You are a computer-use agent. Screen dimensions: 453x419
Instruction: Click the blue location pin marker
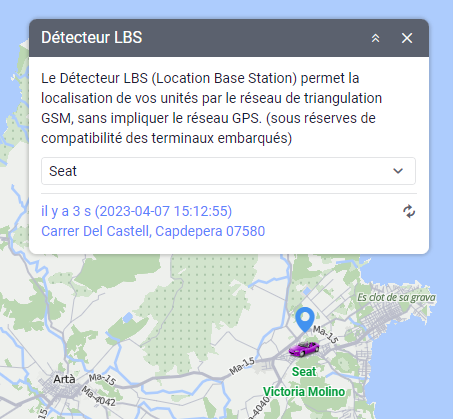(305, 319)
